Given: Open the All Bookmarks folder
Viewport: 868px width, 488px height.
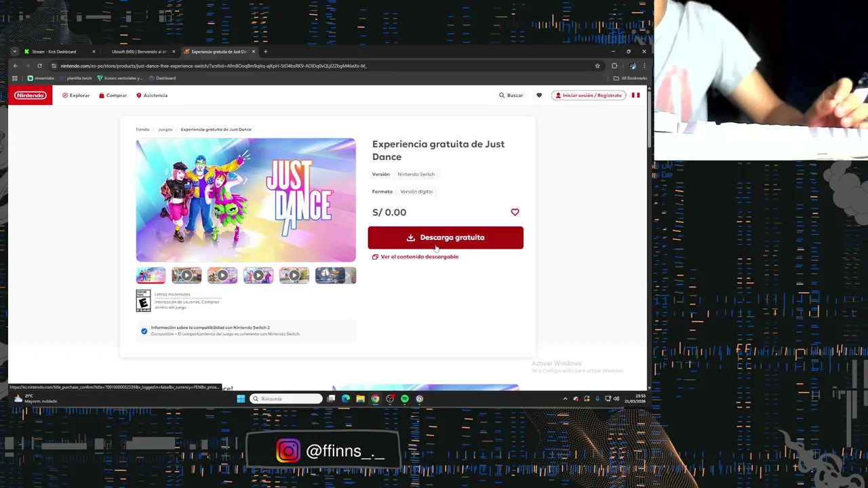Looking at the screenshot, I should click(630, 78).
